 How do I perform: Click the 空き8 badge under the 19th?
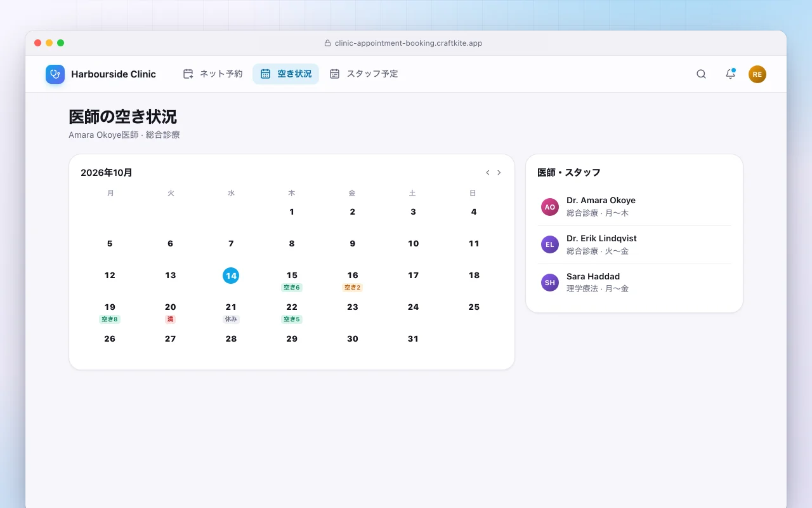tap(110, 319)
